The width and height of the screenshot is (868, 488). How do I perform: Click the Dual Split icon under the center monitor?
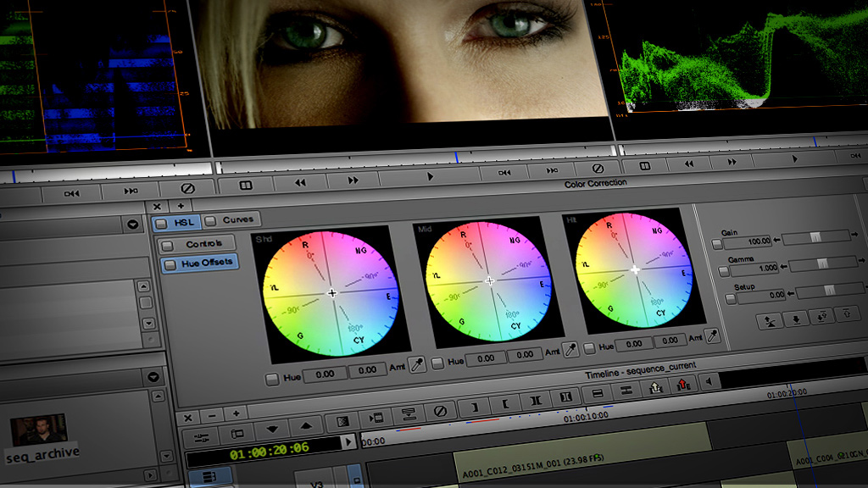(x=245, y=185)
